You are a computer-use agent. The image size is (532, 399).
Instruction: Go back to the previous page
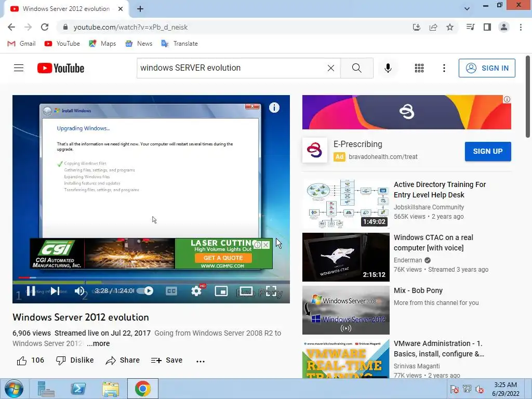coord(11,27)
